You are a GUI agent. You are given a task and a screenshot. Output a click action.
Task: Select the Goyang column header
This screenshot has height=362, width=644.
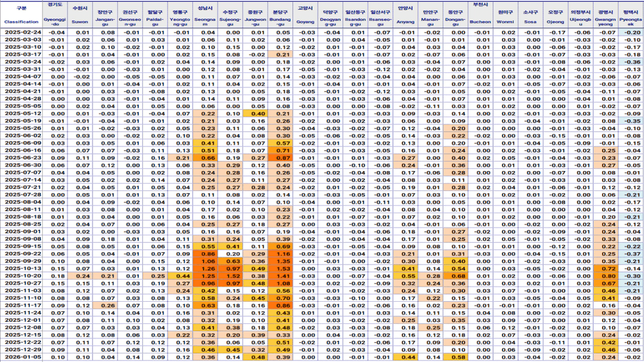[306, 15]
